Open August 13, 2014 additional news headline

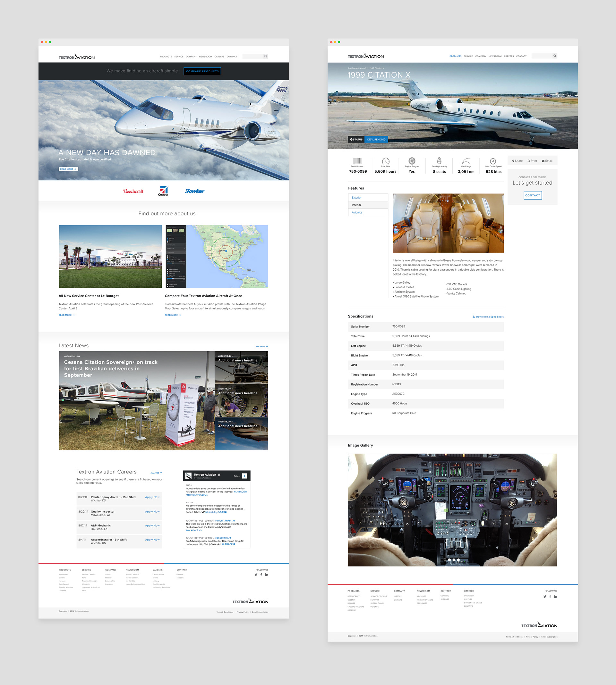pyautogui.click(x=242, y=367)
